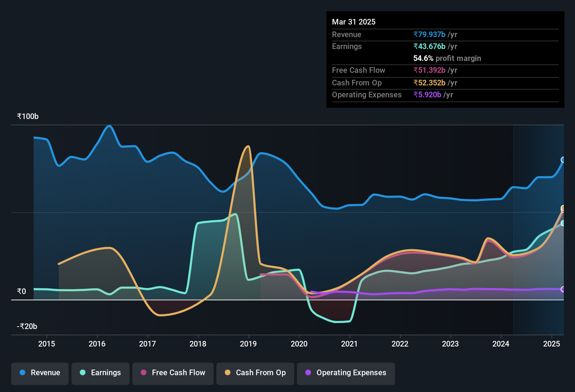
Task: Click the ₹43.676b earnings value in tooltip
Action: [429, 46]
